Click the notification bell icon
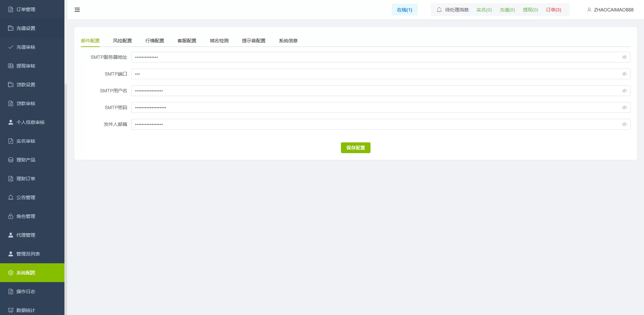This screenshot has height=315, width=644. point(439,10)
